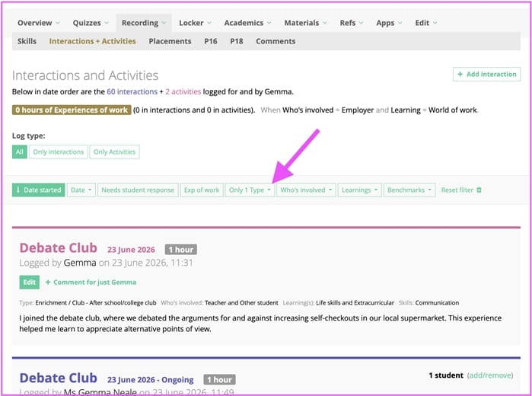Follow the 60 interactions link
The image size is (532, 396).
[132, 91]
